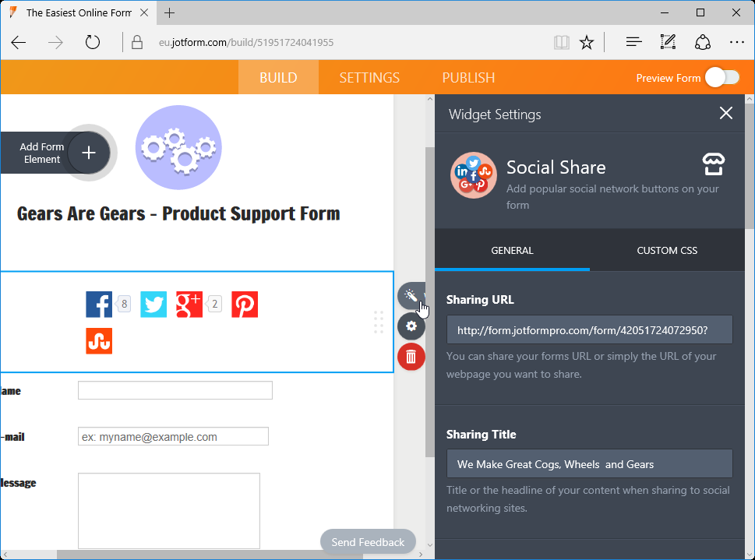755x560 pixels.
Task: Open the browser More options menu
Action: point(737,42)
